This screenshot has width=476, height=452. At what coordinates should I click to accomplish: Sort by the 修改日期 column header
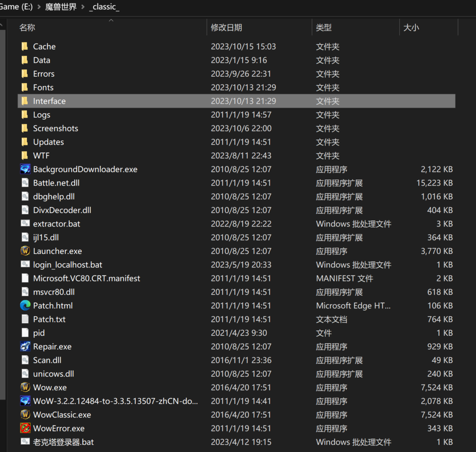tap(226, 27)
